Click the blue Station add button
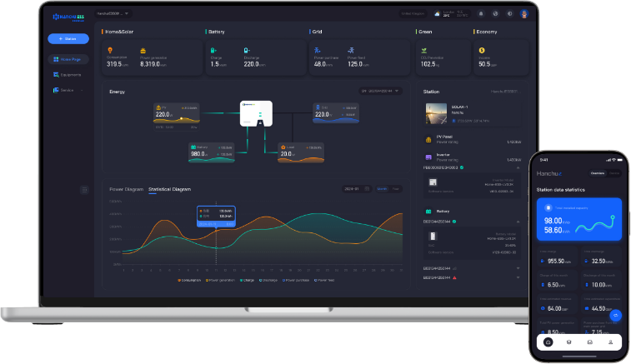Image resolution: width=631 pixels, height=364 pixels. coord(68,38)
